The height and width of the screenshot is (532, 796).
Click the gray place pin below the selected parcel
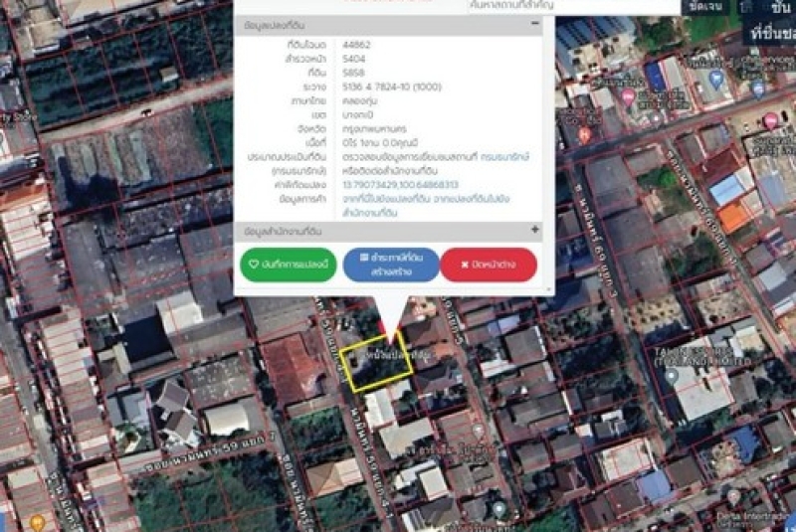tap(478, 432)
